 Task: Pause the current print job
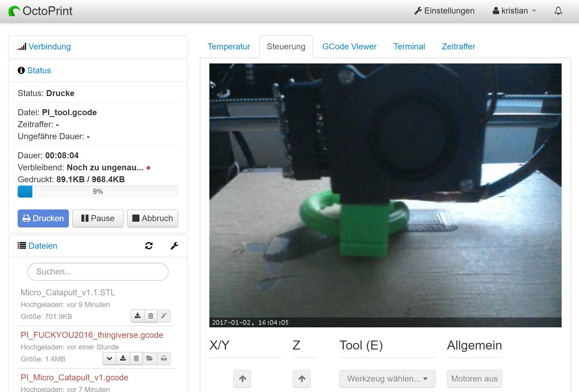[x=98, y=218]
